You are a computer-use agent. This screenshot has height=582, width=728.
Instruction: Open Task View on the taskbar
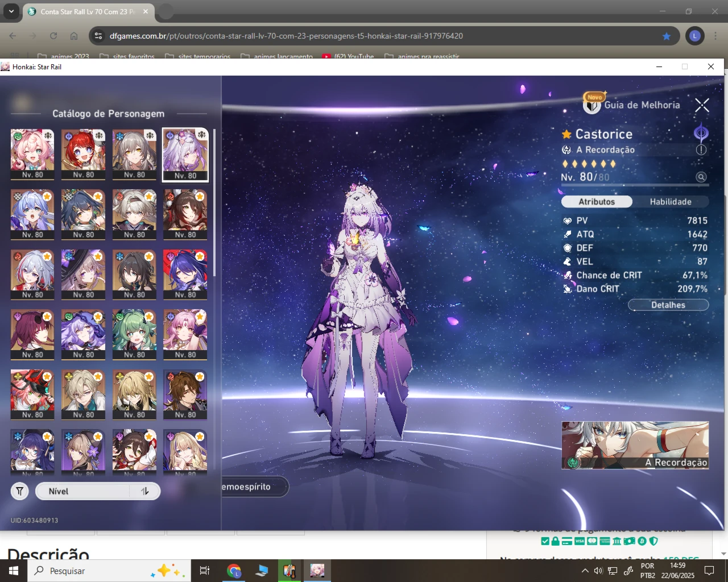click(x=205, y=571)
